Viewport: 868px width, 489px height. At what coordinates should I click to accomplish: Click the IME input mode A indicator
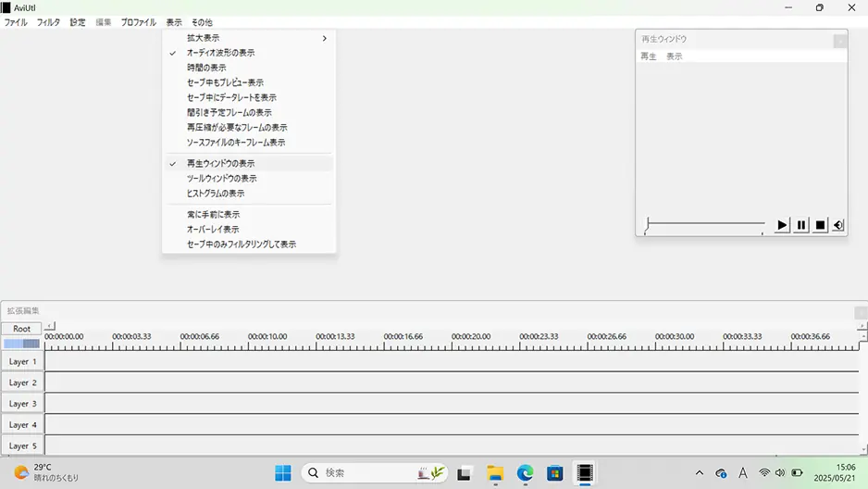[743, 473]
